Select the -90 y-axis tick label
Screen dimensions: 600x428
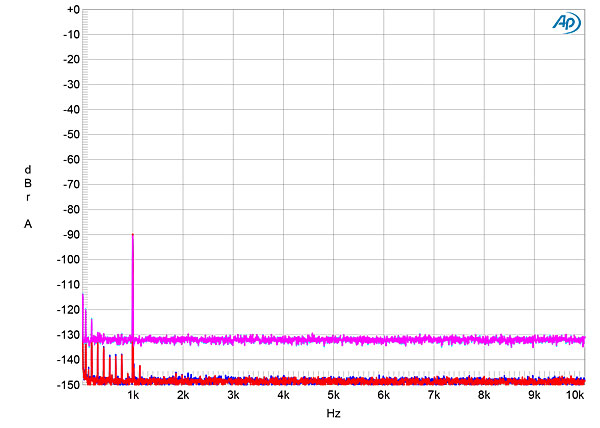[x=69, y=235]
